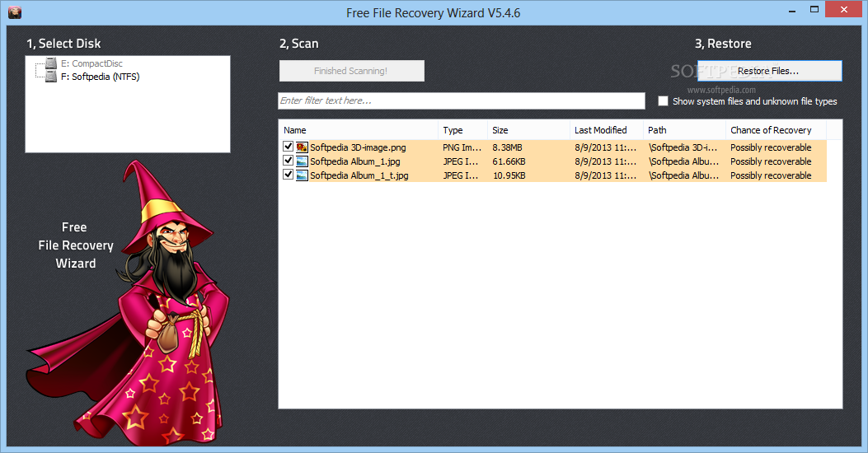Click the PNG Im... type cell
868x453 pixels.
[x=462, y=147]
